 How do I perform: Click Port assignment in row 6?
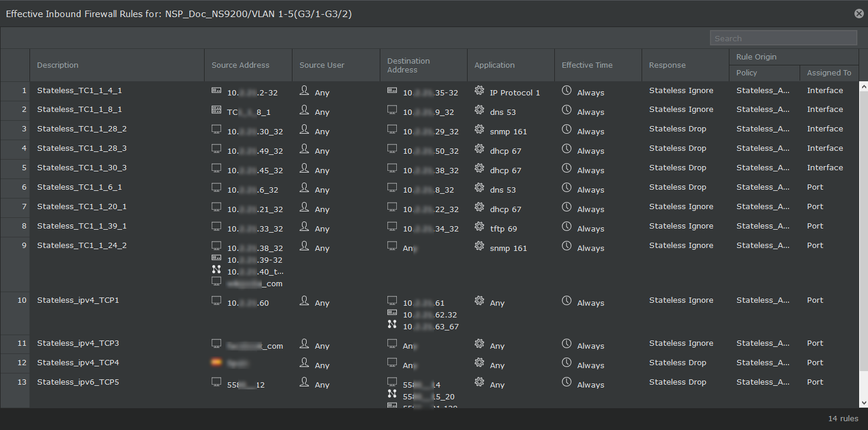click(x=815, y=187)
